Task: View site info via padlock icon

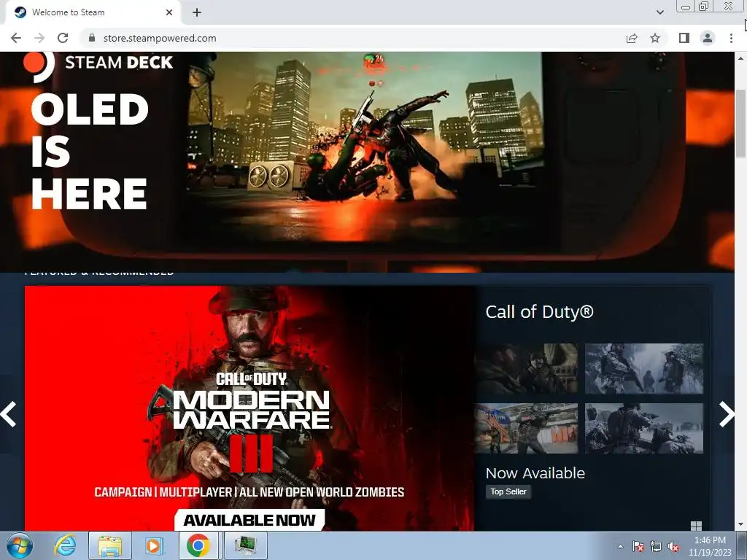Action: click(x=92, y=38)
